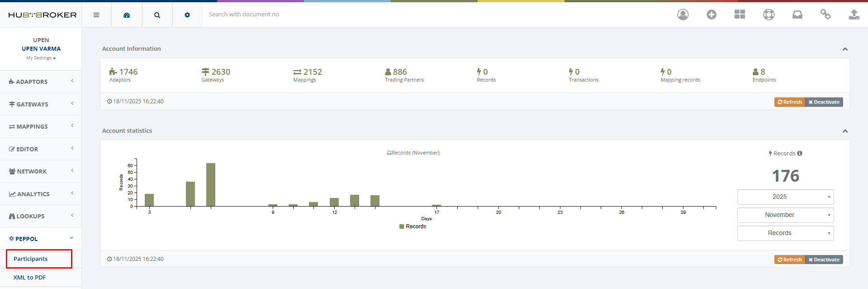Expand the GATEWAYS sidebar menu
The width and height of the screenshot is (868, 289).
point(41,104)
